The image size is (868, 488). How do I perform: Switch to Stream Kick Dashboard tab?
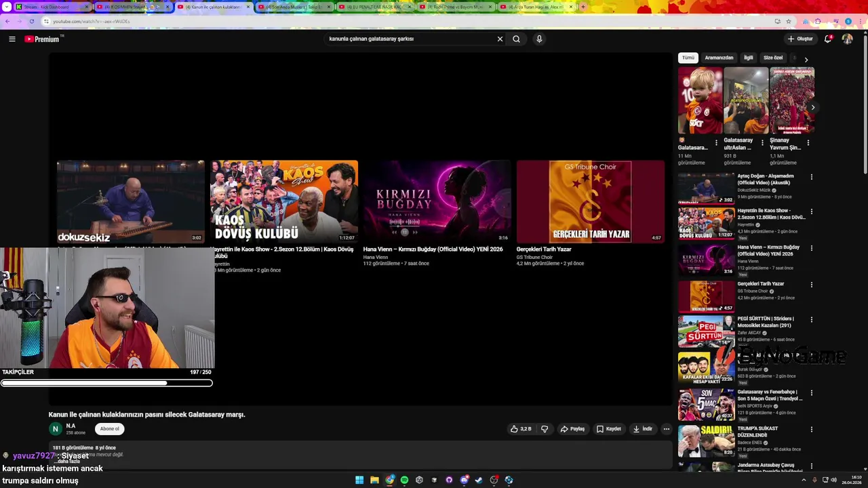pyautogui.click(x=52, y=7)
